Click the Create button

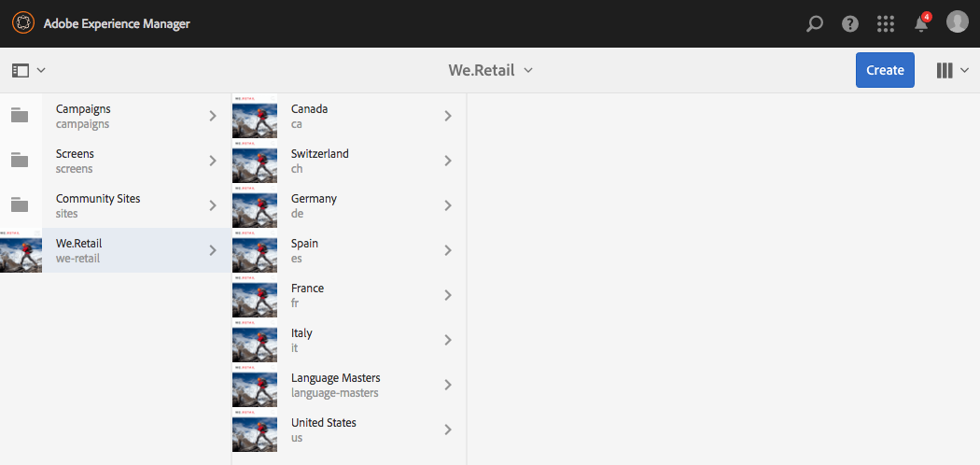click(x=885, y=70)
